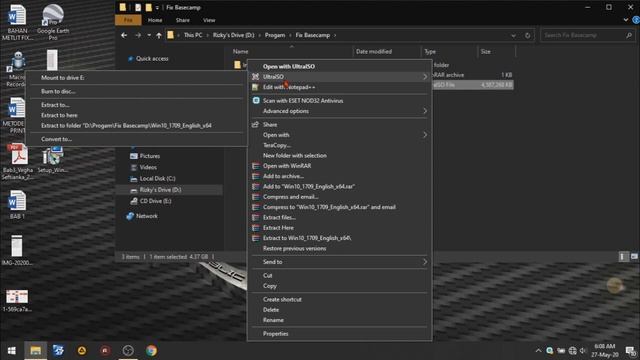640x360 pixels.
Task: Expand the Send to submenu arrow
Action: 425,262
